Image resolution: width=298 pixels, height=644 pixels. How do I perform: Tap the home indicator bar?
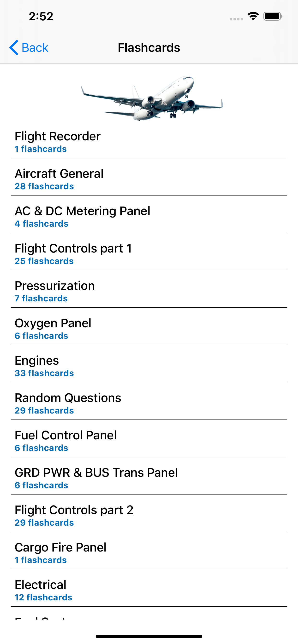[x=149, y=636]
